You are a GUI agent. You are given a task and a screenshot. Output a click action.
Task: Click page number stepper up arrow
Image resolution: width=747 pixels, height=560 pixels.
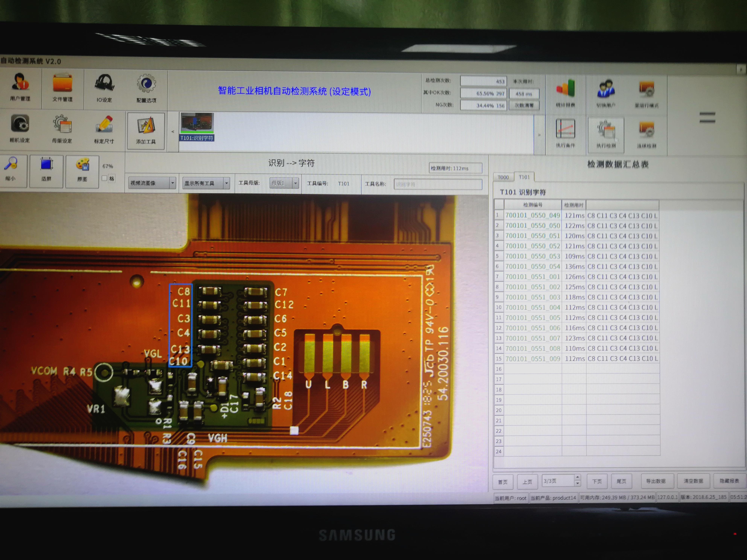click(578, 477)
